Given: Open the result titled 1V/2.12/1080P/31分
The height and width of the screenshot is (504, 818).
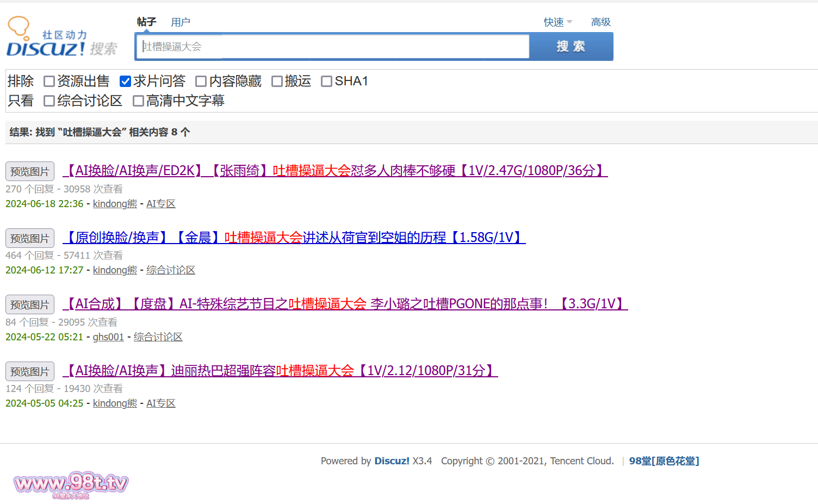Looking at the screenshot, I should 280,371.
